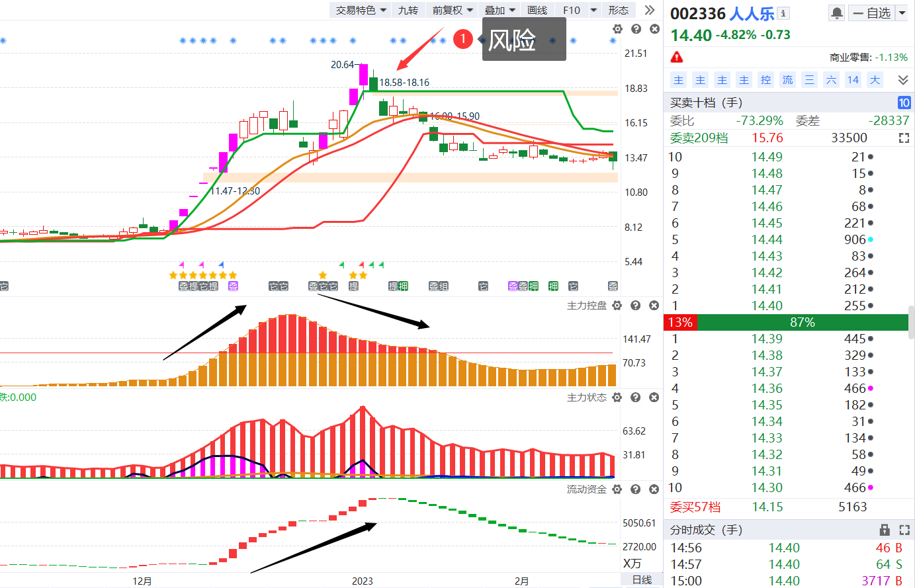Click the 流 indicator tag
Screen dimensions: 915x588
(x=788, y=80)
